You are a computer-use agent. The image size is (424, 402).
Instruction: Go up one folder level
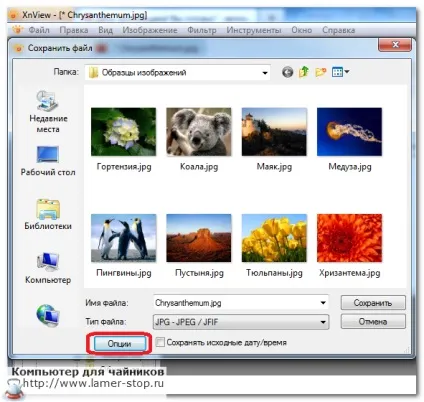[304, 72]
